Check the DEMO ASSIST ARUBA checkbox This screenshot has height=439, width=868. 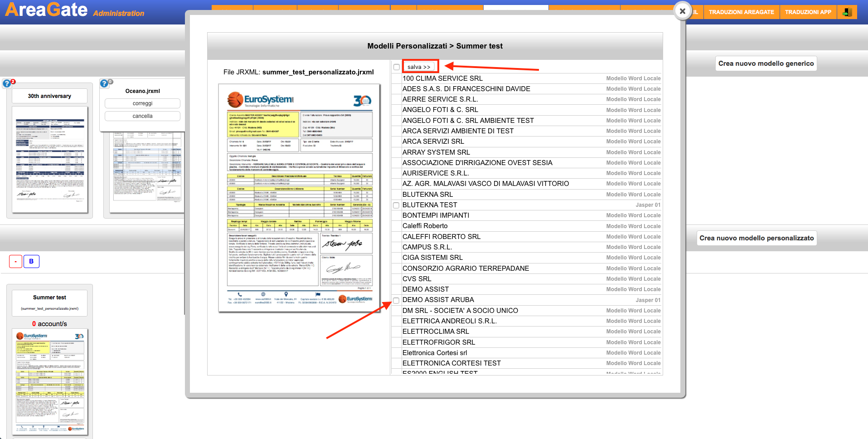[396, 301]
